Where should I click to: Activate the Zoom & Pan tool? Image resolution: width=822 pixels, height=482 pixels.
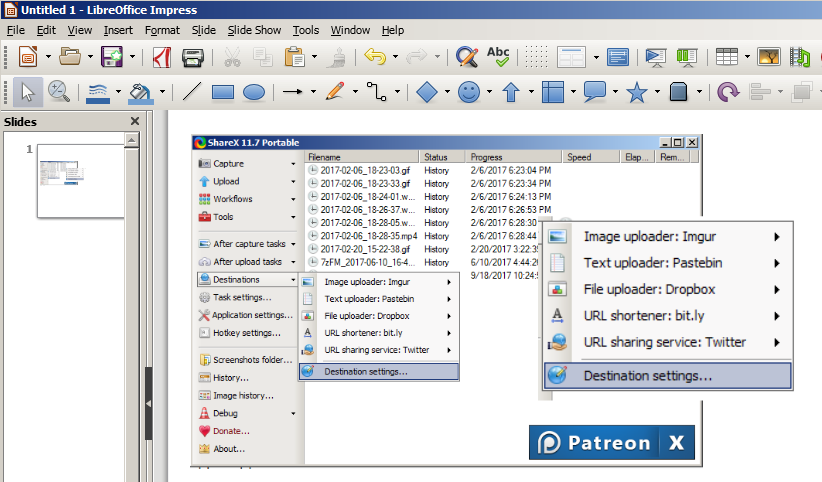tap(59, 92)
